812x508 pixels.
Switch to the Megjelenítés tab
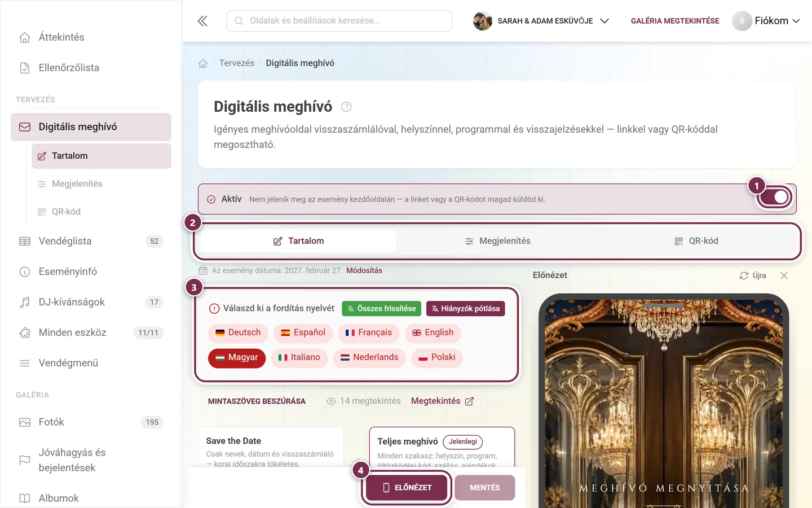(498, 241)
